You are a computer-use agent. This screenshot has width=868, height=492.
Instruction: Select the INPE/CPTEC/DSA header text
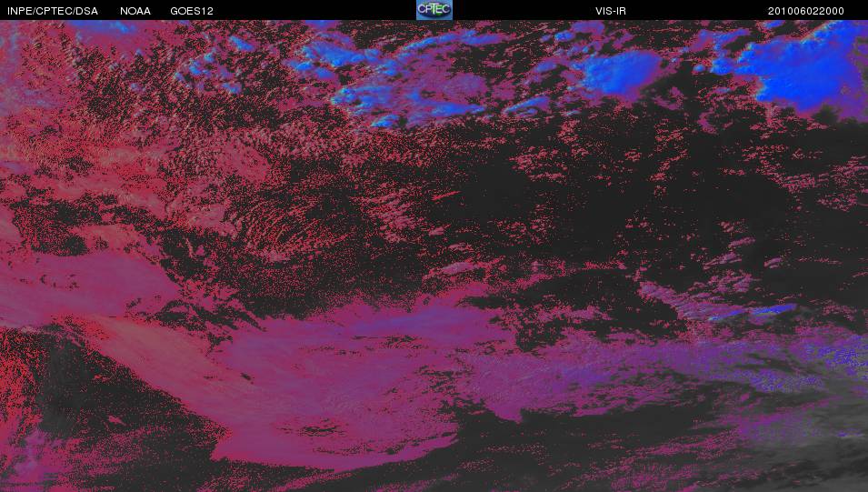coord(53,11)
